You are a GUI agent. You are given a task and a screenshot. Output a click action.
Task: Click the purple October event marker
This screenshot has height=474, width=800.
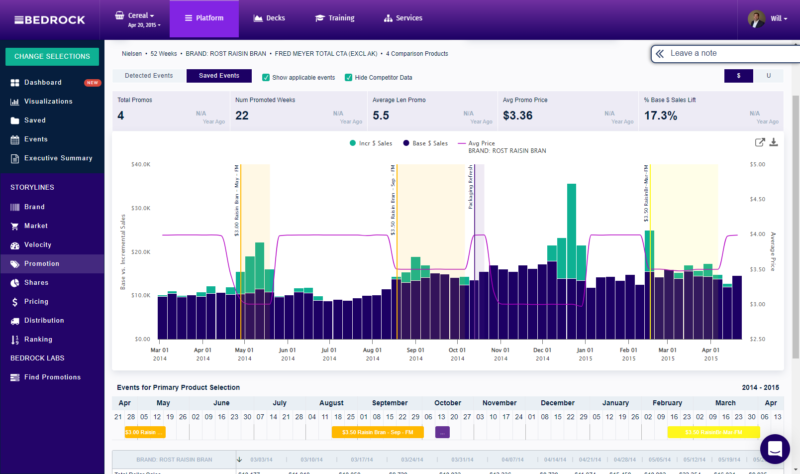[442, 432]
